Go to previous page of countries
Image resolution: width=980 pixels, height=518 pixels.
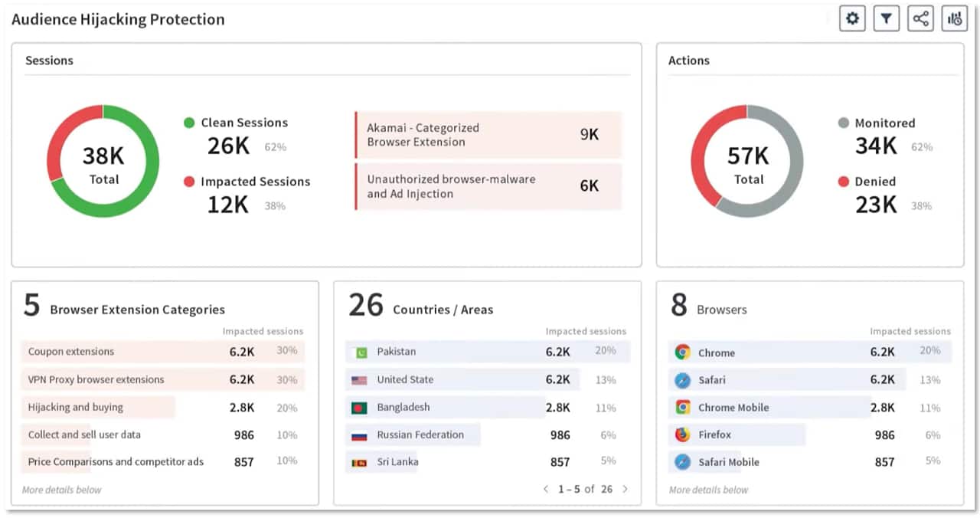click(546, 489)
